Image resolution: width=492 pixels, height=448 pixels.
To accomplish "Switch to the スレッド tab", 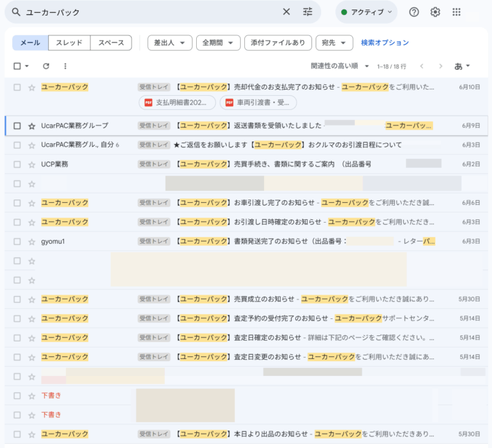I will pos(69,43).
